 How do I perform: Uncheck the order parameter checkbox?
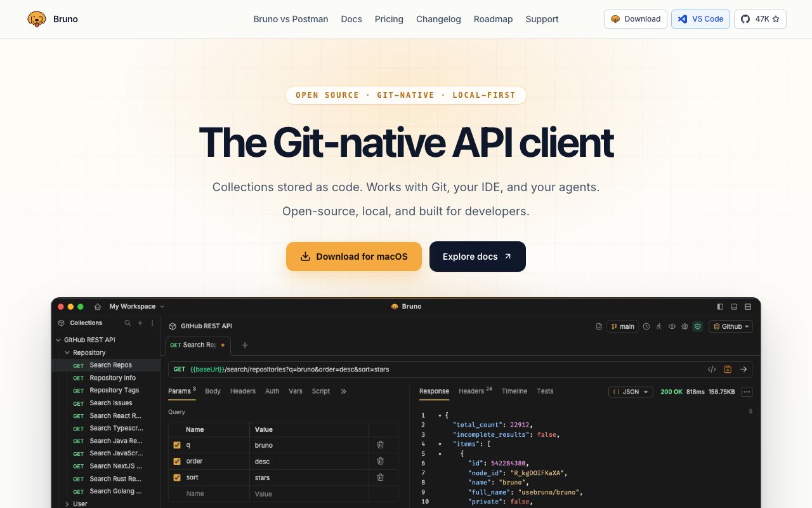point(177,461)
